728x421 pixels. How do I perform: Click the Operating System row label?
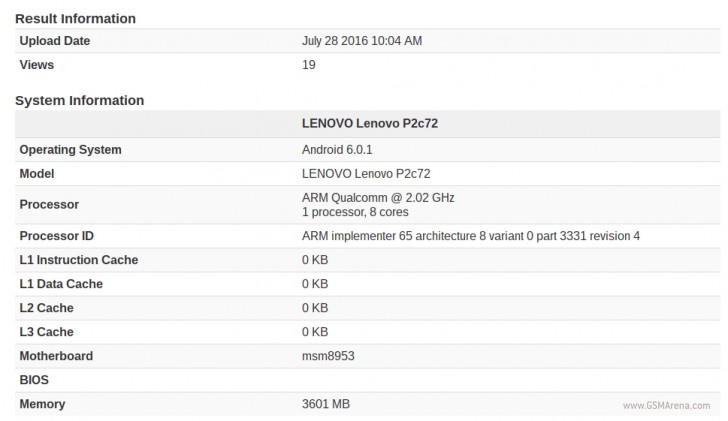click(x=70, y=150)
